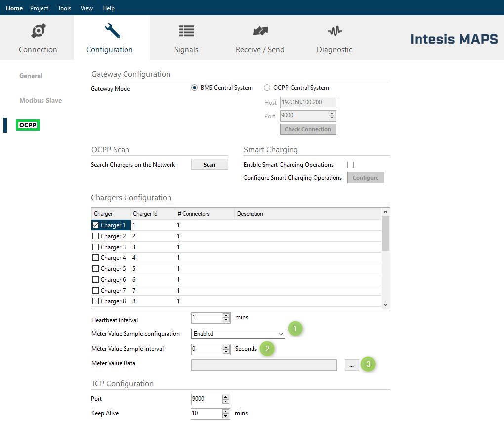Open the View menu
This screenshot has height=421, width=504.
pos(86,8)
